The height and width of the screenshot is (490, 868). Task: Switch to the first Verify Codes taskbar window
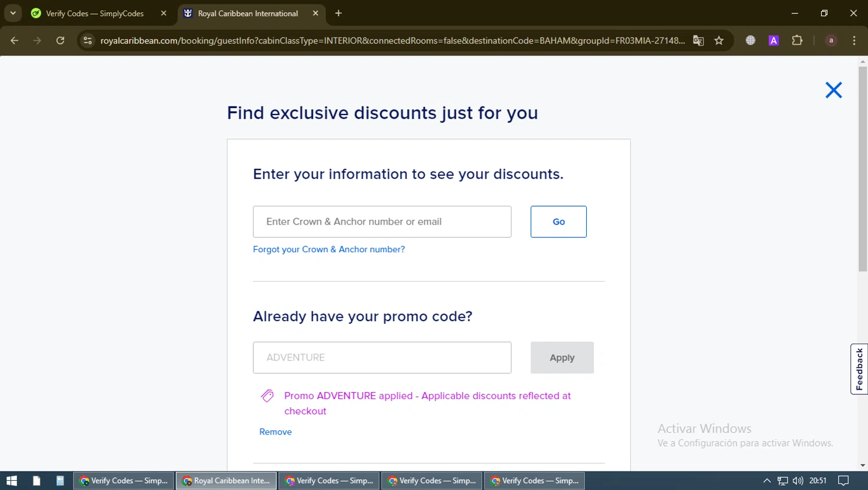124,481
